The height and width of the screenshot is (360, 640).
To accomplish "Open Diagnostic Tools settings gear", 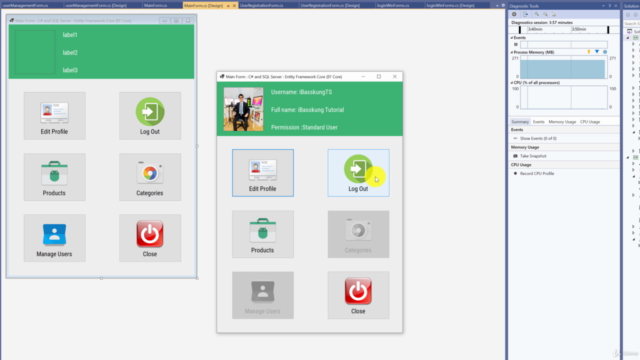I will (x=514, y=14).
